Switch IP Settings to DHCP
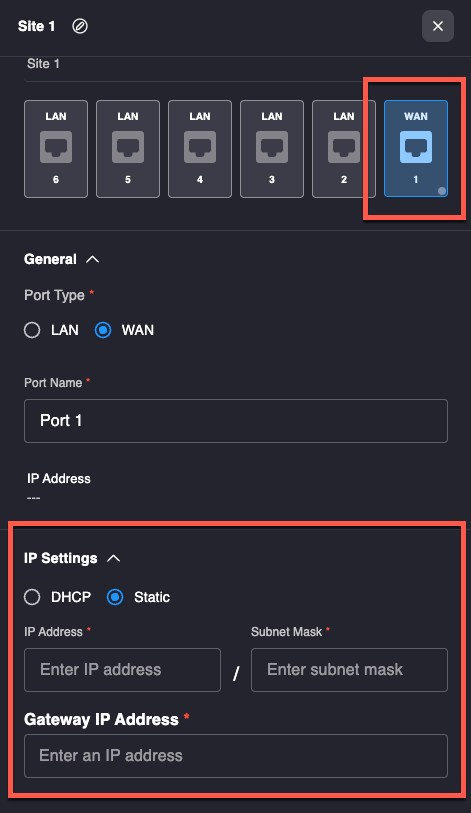Image resolution: width=471 pixels, height=813 pixels. click(32, 597)
